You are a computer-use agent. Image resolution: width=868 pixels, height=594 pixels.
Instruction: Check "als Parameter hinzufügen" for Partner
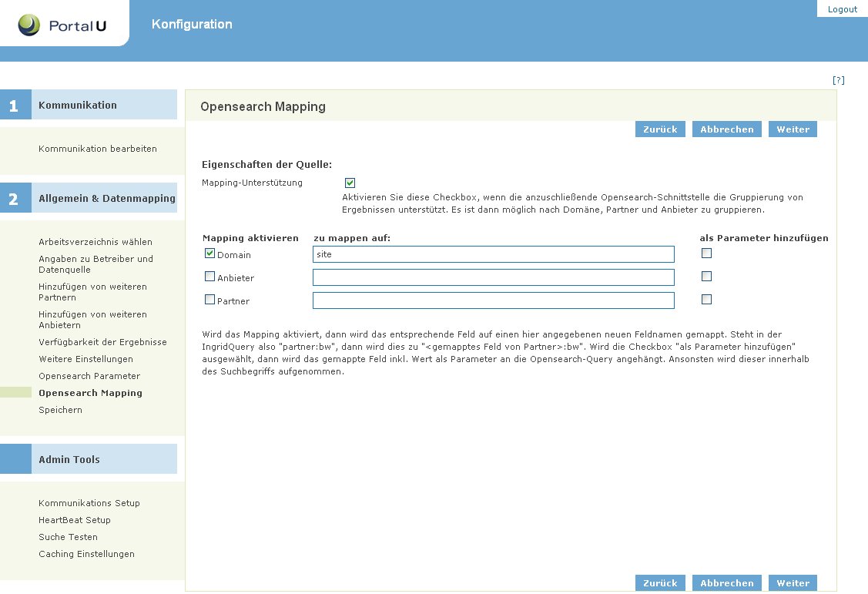(706, 300)
